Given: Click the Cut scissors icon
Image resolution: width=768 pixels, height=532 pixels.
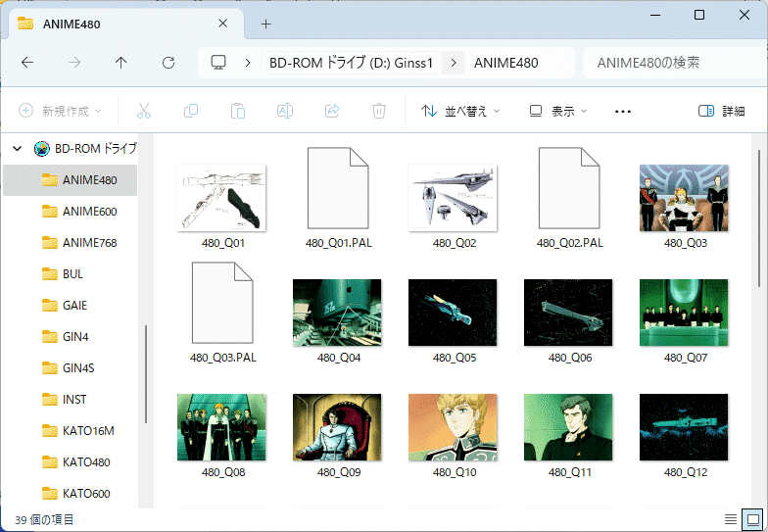Looking at the screenshot, I should (144, 112).
